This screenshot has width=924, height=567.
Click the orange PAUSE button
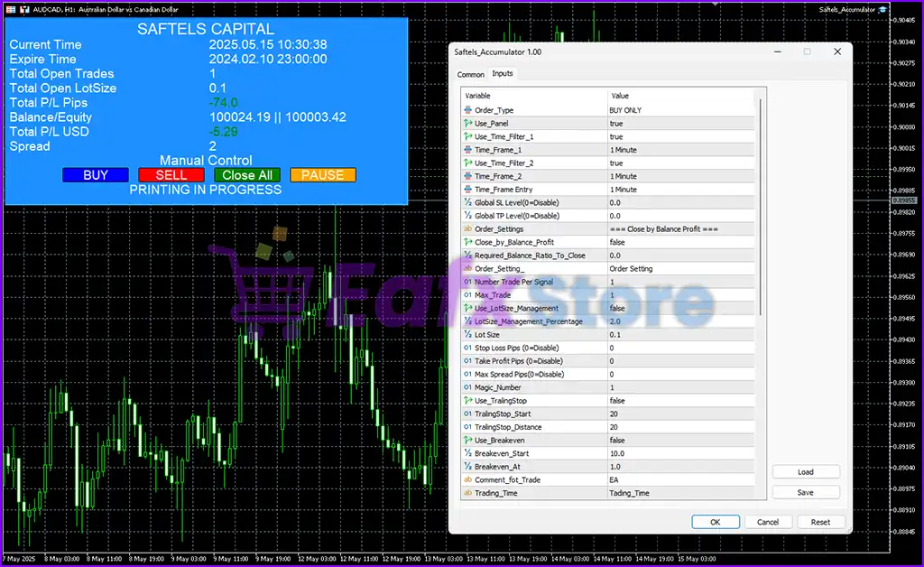tap(322, 175)
